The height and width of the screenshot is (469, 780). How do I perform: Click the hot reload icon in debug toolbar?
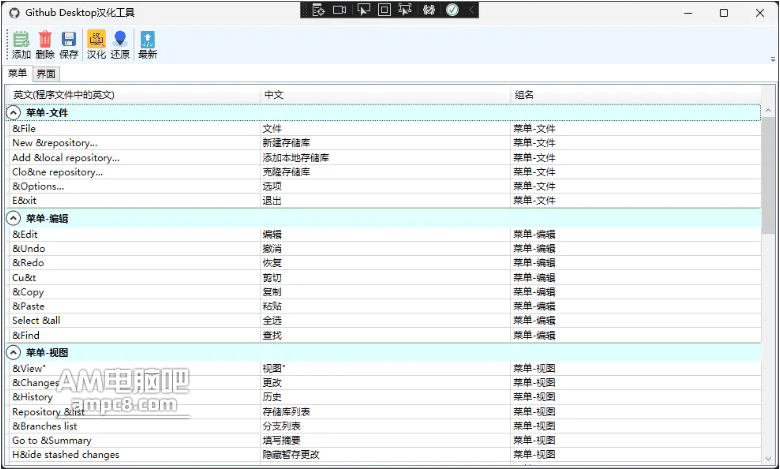click(x=429, y=10)
